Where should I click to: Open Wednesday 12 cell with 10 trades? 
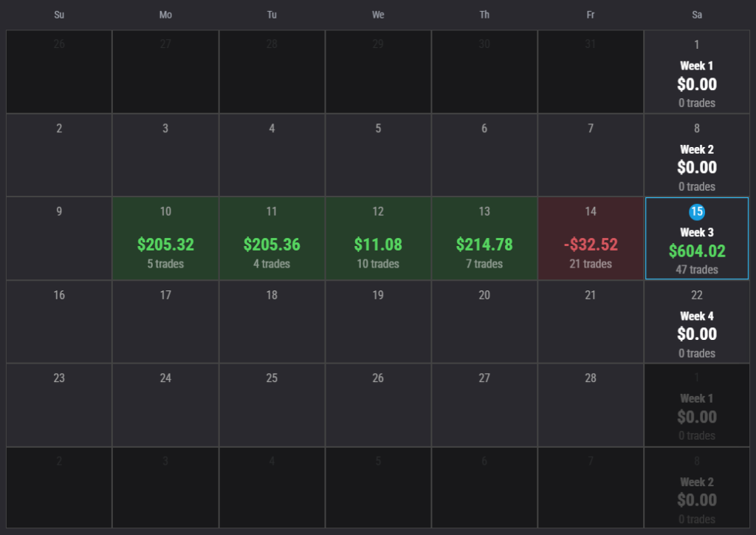[x=378, y=239]
